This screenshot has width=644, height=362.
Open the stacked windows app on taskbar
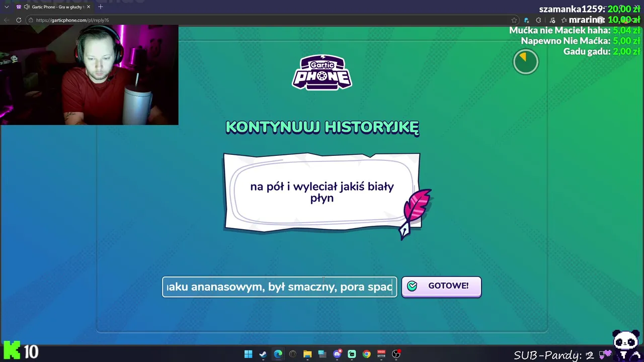(322, 354)
